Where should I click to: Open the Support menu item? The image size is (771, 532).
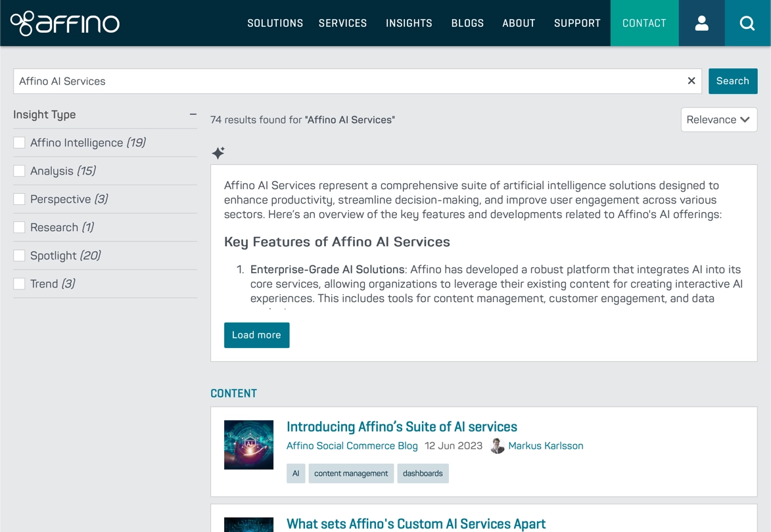tap(577, 23)
